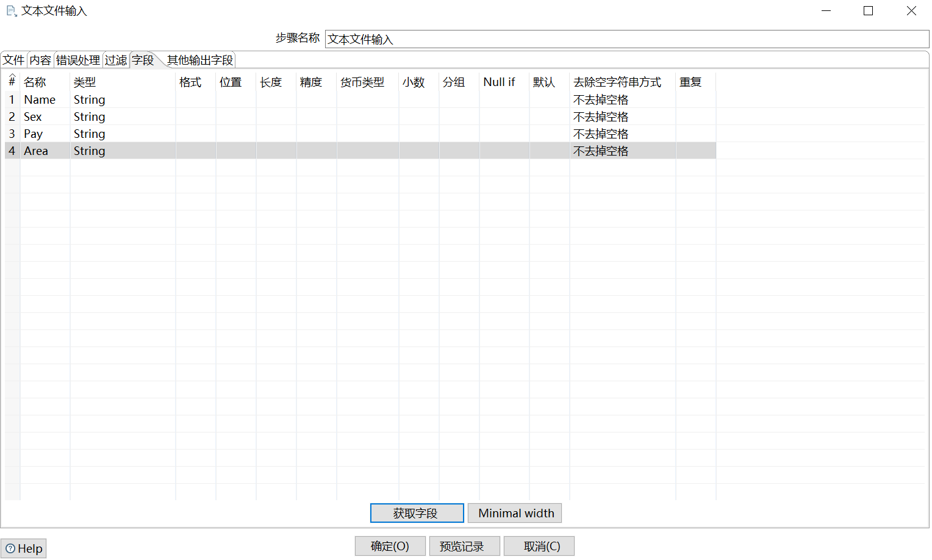Select row number 1

pyautogui.click(x=12, y=99)
